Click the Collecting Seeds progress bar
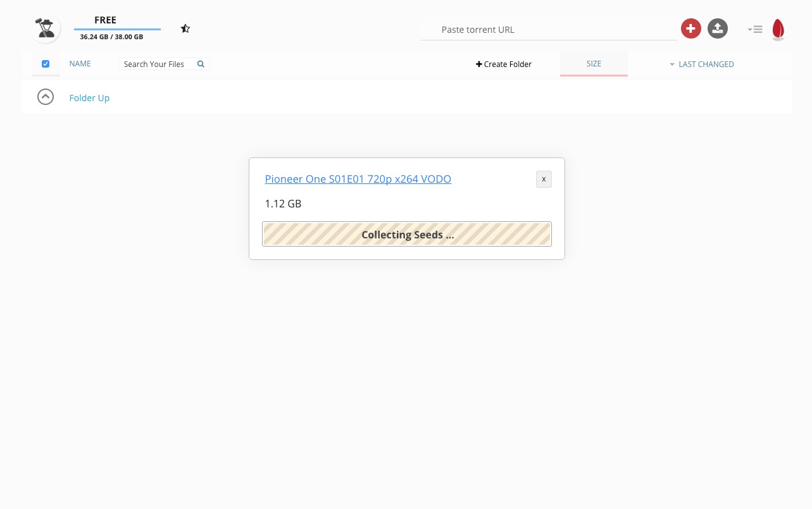This screenshot has height=509, width=812. 407,234
